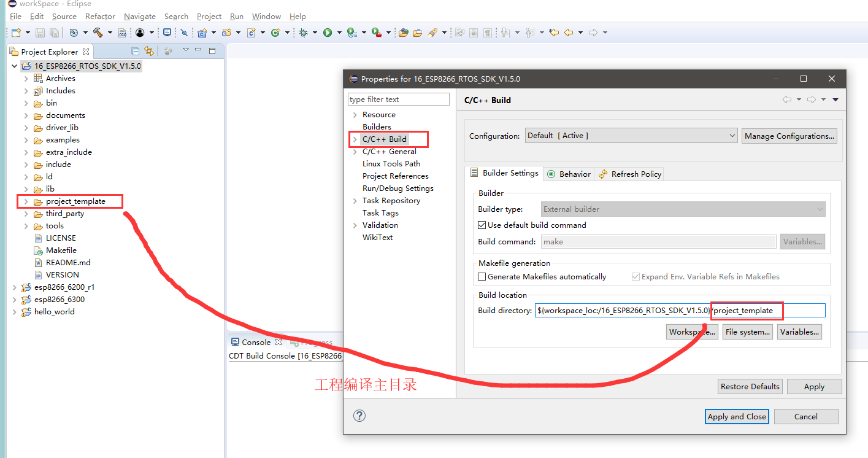Click the Manage Configurations button

[x=789, y=136]
